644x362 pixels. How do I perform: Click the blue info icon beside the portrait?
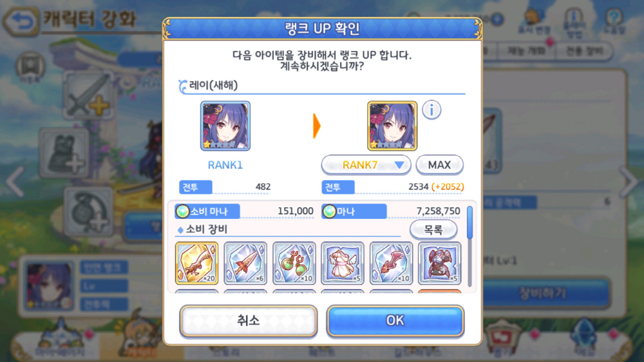coord(431,110)
